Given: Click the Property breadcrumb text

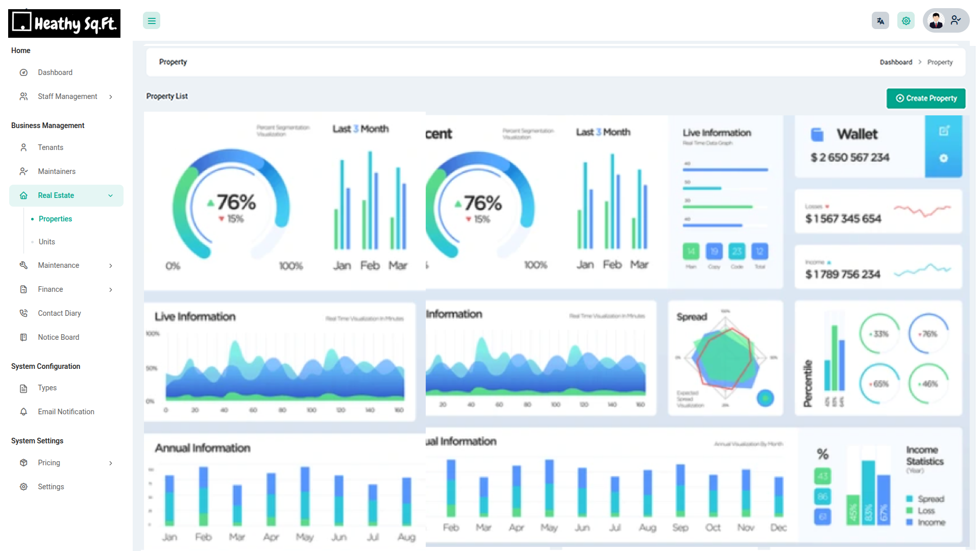Looking at the screenshot, I should pos(940,62).
